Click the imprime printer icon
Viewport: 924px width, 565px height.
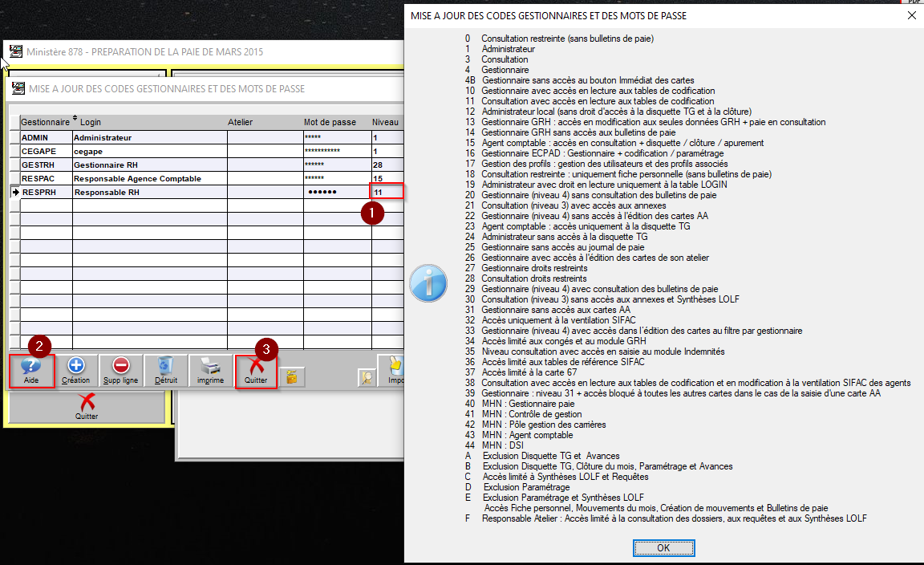(x=210, y=371)
